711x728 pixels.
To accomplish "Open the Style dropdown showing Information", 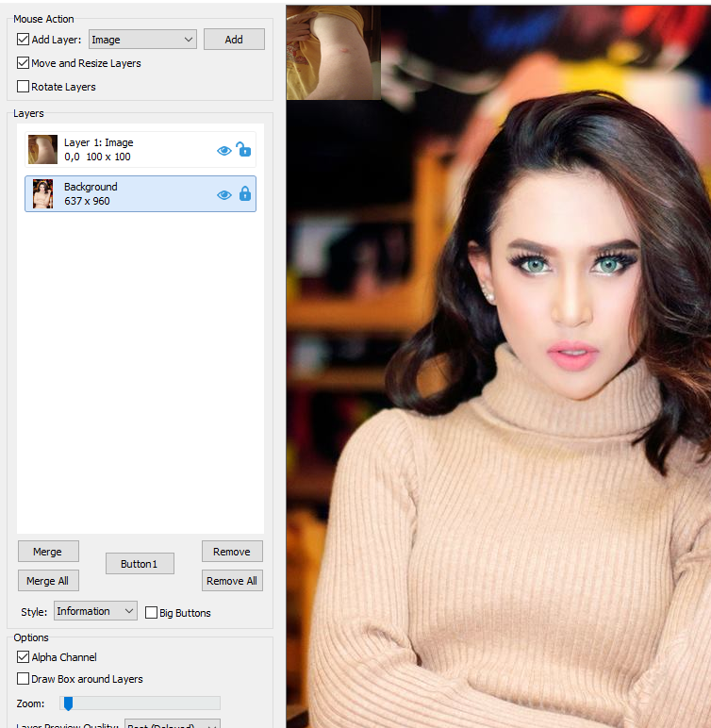I will coord(95,611).
